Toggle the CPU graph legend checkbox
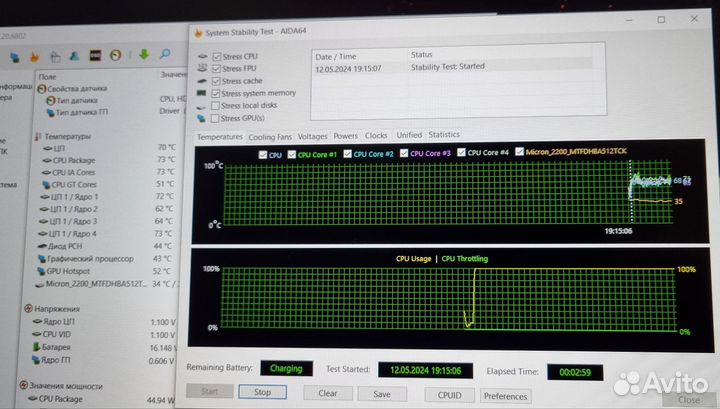Screen dimensions: 720x409 pyautogui.click(x=263, y=155)
